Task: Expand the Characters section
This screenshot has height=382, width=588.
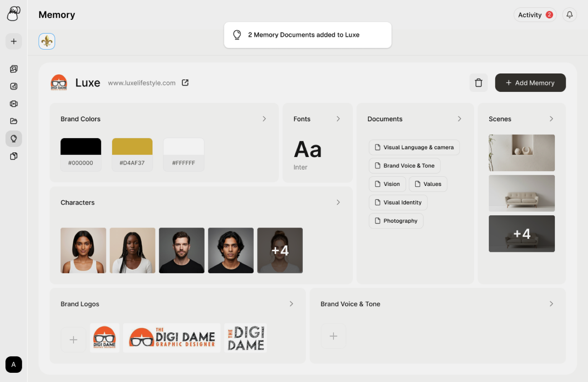Action: [338, 202]
